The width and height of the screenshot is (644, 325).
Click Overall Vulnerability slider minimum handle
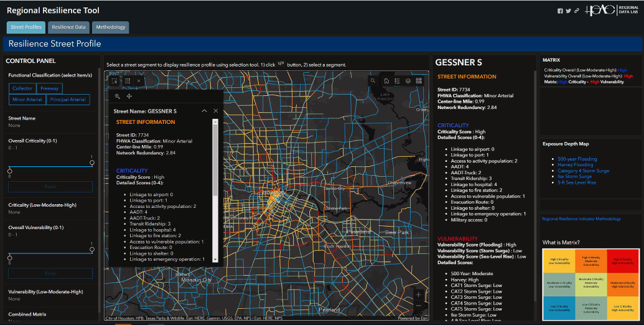tap(10, 258)
